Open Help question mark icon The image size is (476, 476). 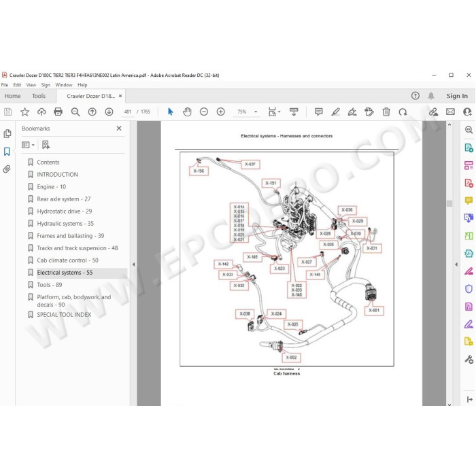click(x=415, y=96)
